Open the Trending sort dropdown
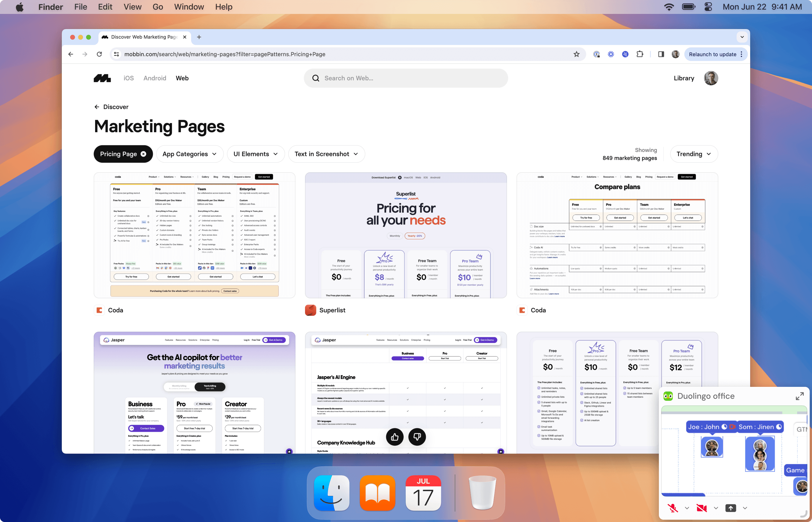The image size is (812, 522). pyautogui.click(x=694, y=154)
